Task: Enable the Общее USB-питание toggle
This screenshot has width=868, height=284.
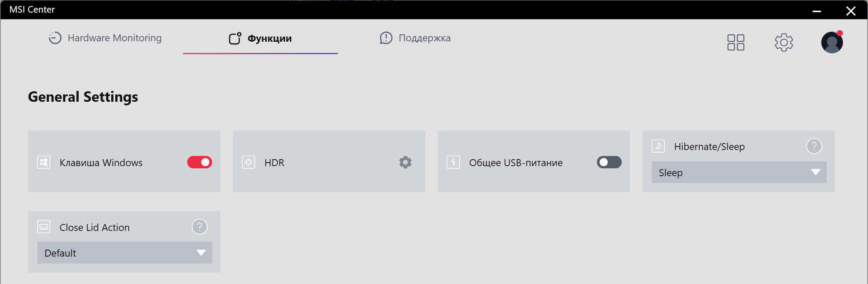Action: 609,162
